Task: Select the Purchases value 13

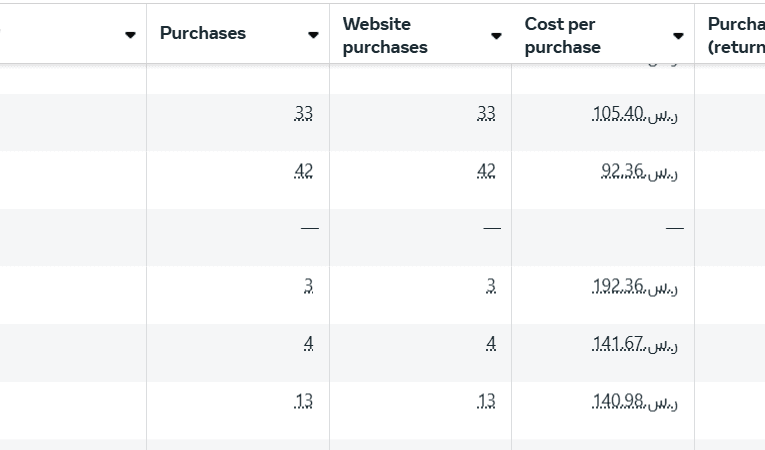Action: coord(304,402)
